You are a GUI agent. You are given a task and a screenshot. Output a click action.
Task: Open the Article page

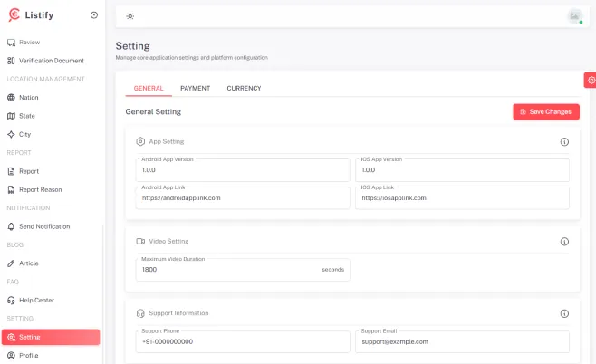51,263
